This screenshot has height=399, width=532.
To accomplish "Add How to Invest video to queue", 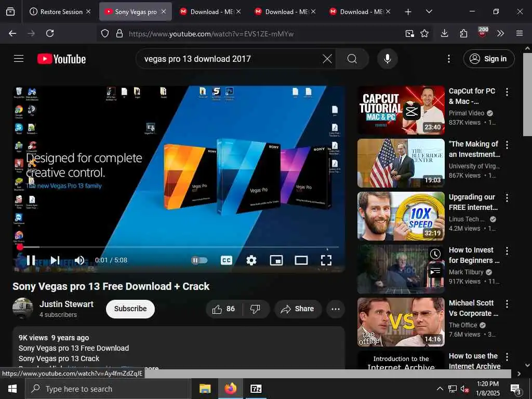I will (x=435, y=271).
